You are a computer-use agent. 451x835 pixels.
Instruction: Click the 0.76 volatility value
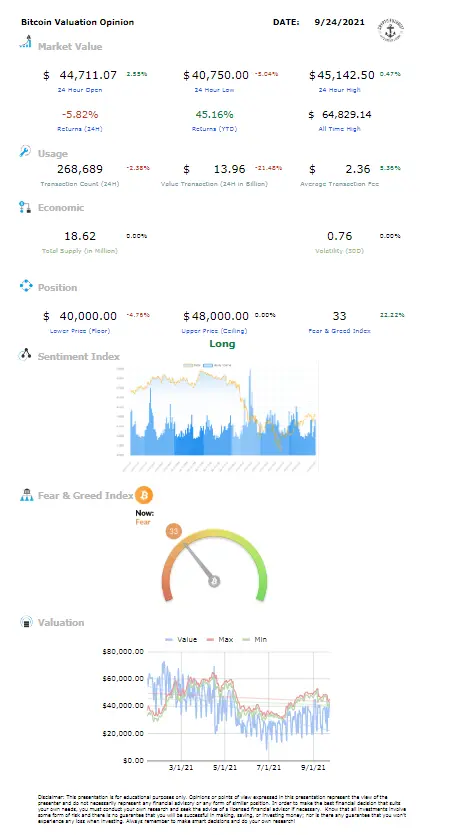[340, 236]
